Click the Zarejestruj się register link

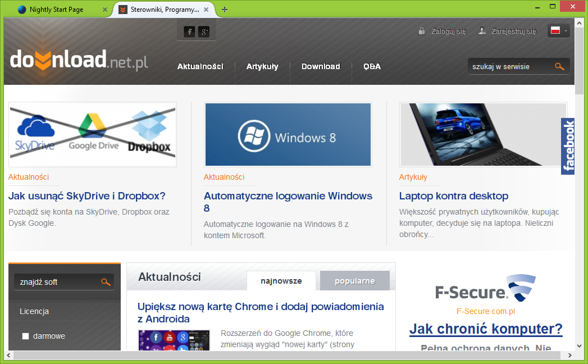click(514, 31)
